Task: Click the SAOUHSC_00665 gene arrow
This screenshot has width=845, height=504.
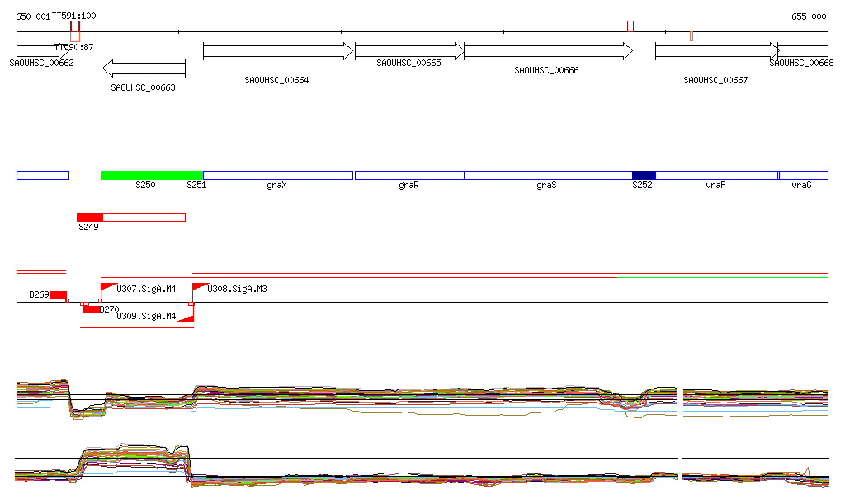Action: [408, 51]
